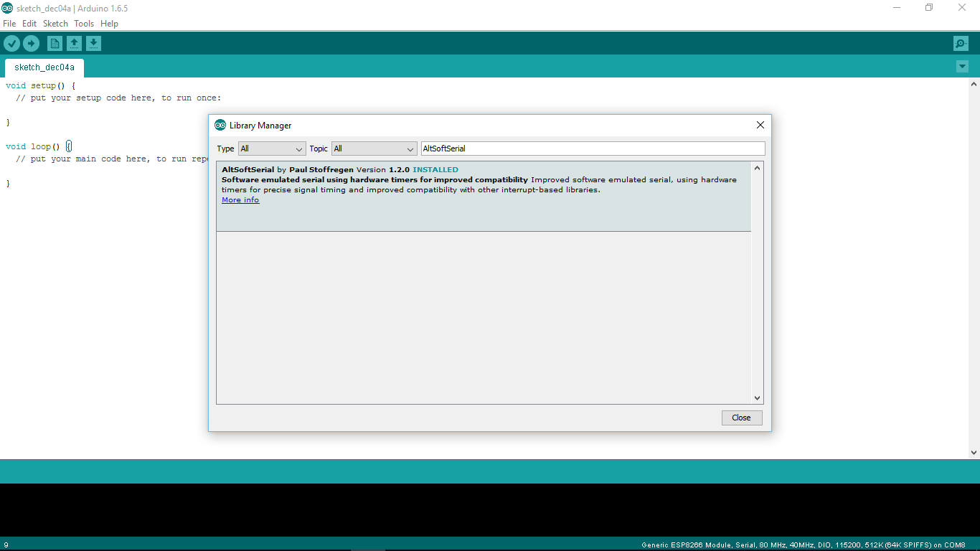
Task: Select the AltSoftSerial library entry title
Action: point(248,170)
